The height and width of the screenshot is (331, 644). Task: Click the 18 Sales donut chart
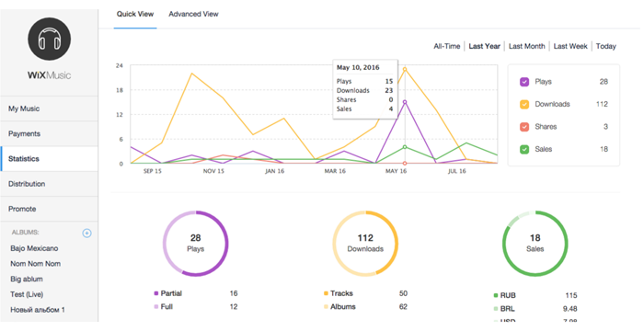coord(535,244)
